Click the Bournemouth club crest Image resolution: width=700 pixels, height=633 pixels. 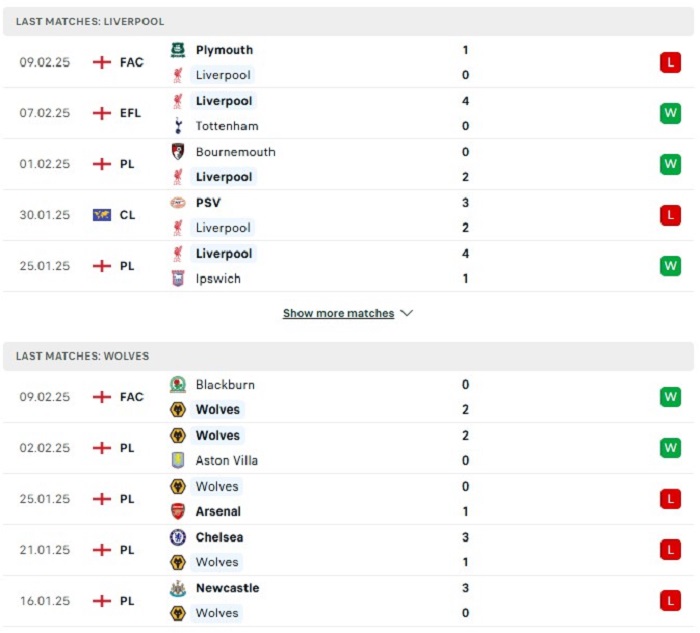point(178,152)
